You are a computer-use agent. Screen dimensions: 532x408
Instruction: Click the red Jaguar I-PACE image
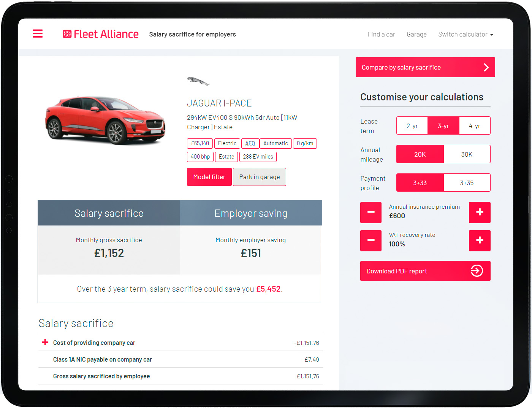(105, 120)
